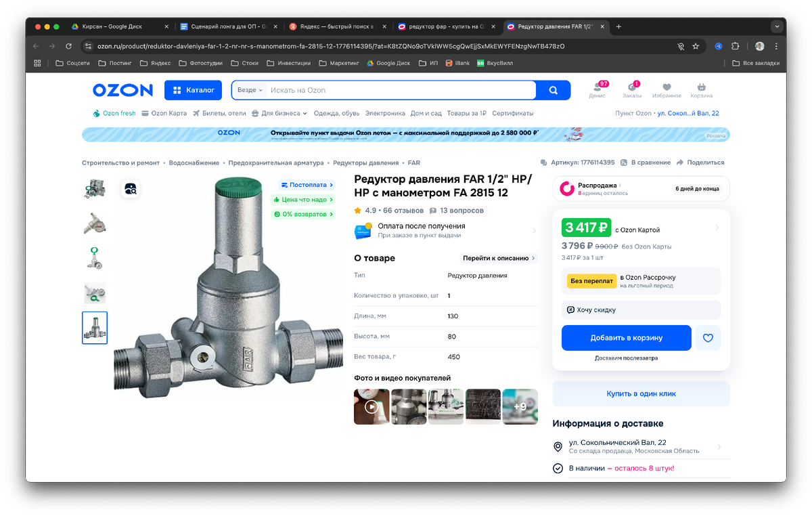Viewport: 812px width, 516px height.
Task: Open Все закладки folder
Action: point(756,63)
